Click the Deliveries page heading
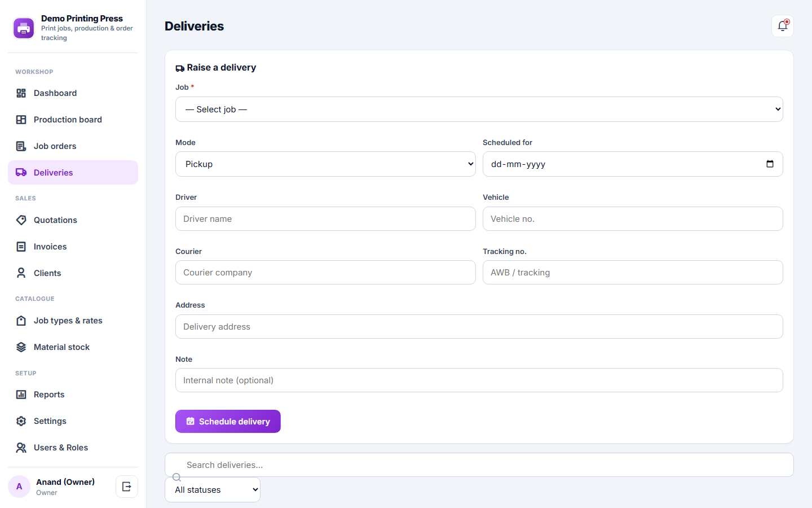812x508 pixels. click(194, 26)
